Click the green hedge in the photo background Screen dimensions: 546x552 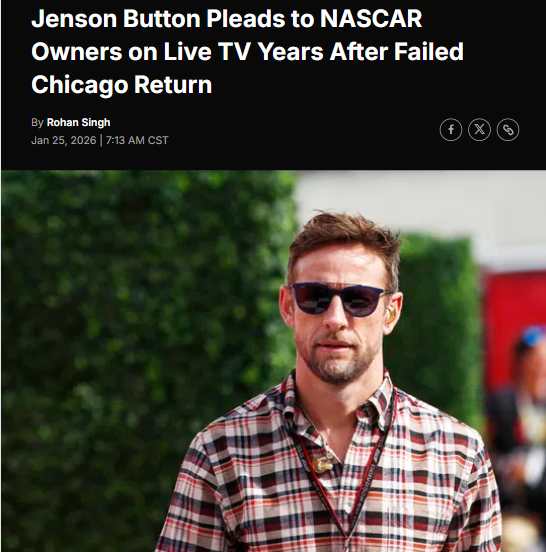[x=141, y=352]
